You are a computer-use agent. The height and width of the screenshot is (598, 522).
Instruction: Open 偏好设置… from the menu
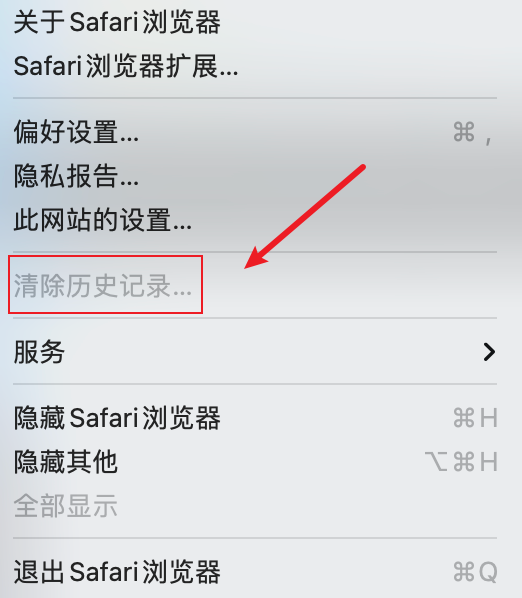click(x=255, y=132)
